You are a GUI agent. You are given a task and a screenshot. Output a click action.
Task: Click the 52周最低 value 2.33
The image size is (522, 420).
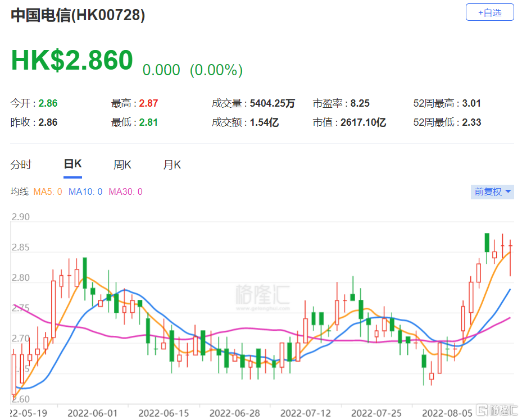pyautogui.click(x=471, y=122)
